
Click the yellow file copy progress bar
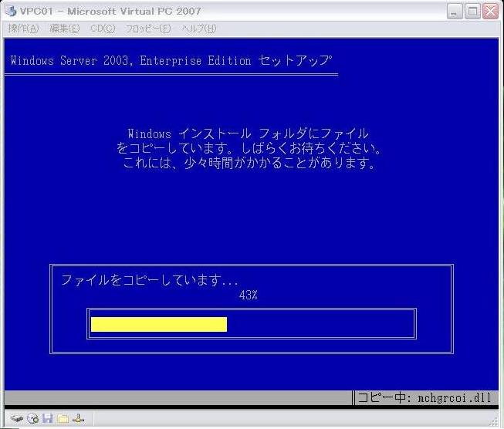coord(159,324)
